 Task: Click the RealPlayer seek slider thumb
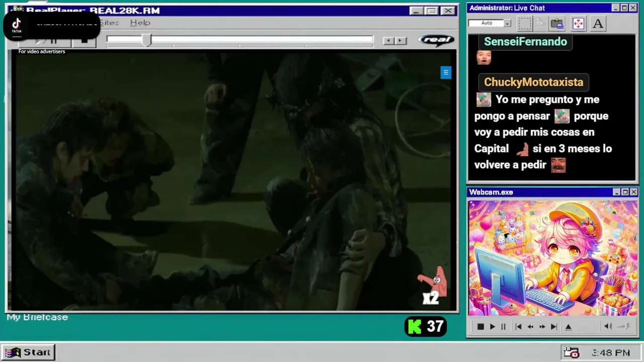click(146, 40)
